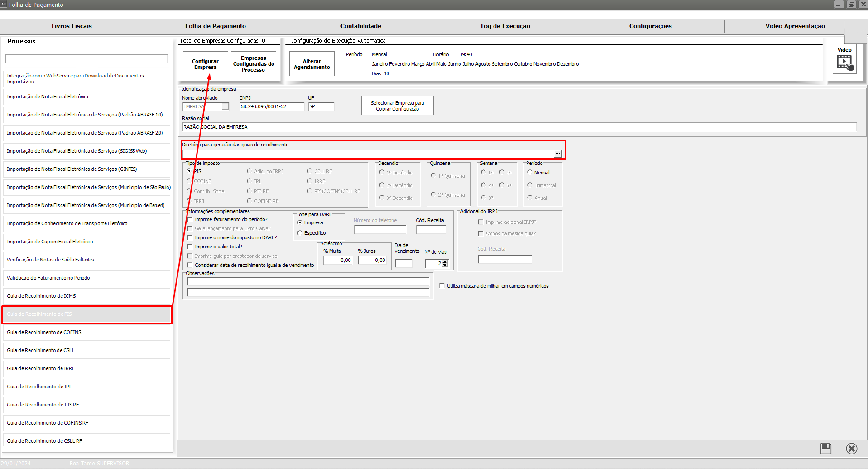Increase Nº de vias stepper
The height and width of the screenshot is (469, 868).
click(445, 261)
